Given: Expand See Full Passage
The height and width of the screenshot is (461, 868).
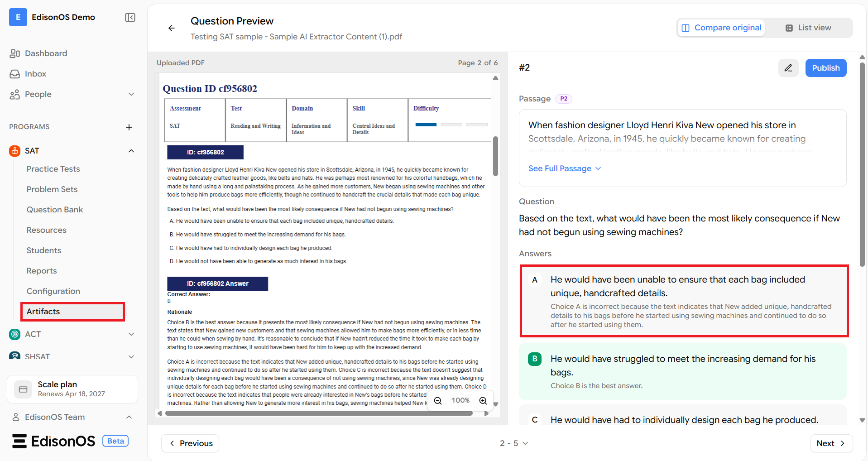Looking at the screenshot, I should point(565,168).
